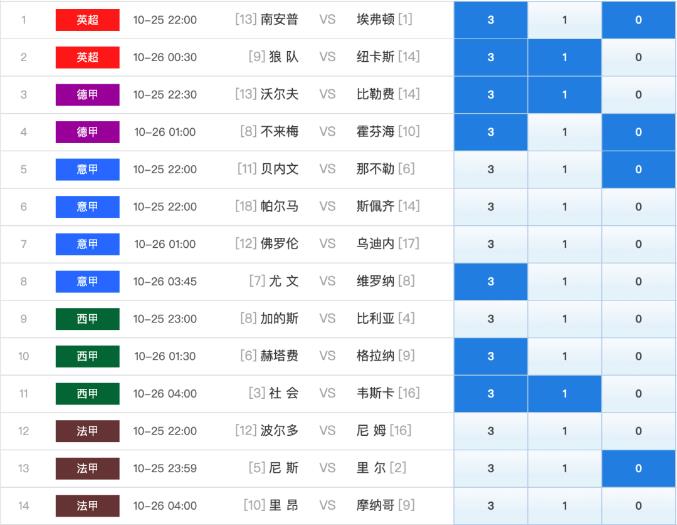Click the home team name 南安普

(279, 19)
